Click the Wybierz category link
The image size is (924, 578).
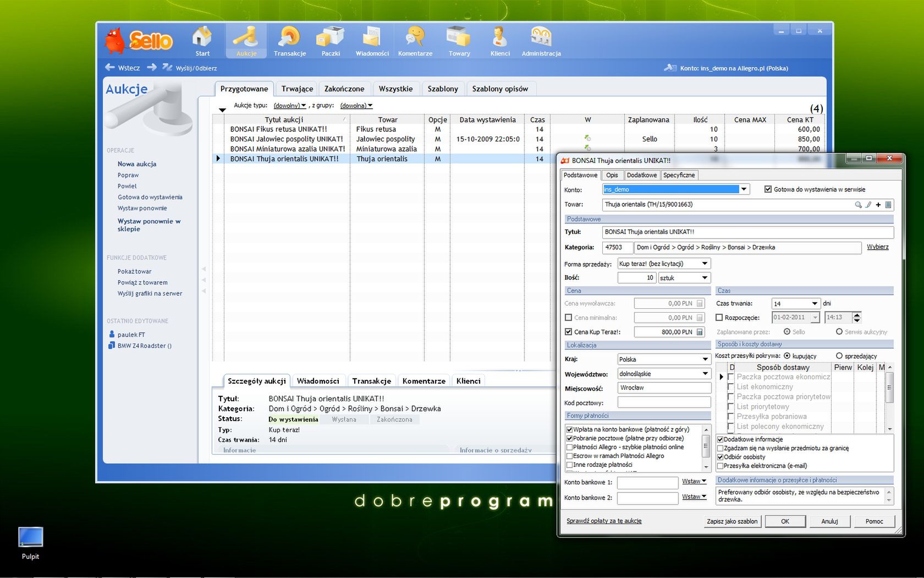[878, 247]
